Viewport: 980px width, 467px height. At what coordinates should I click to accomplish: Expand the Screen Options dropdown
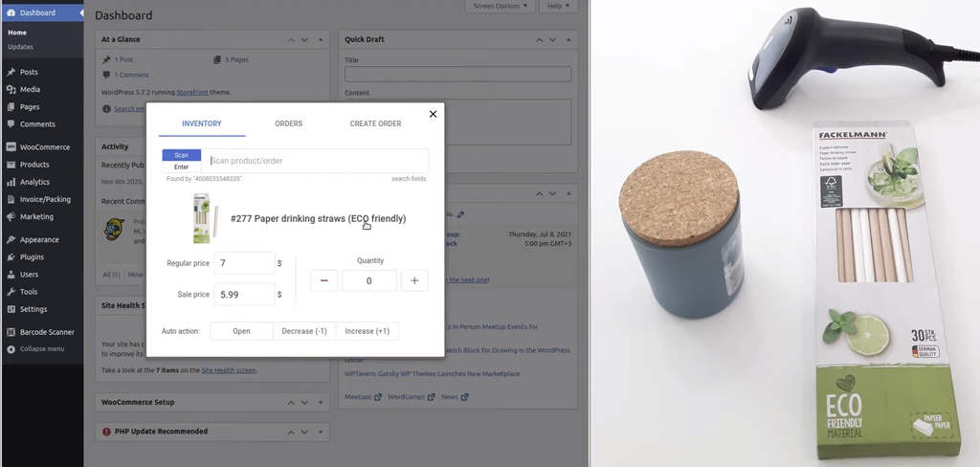(500, 6)
